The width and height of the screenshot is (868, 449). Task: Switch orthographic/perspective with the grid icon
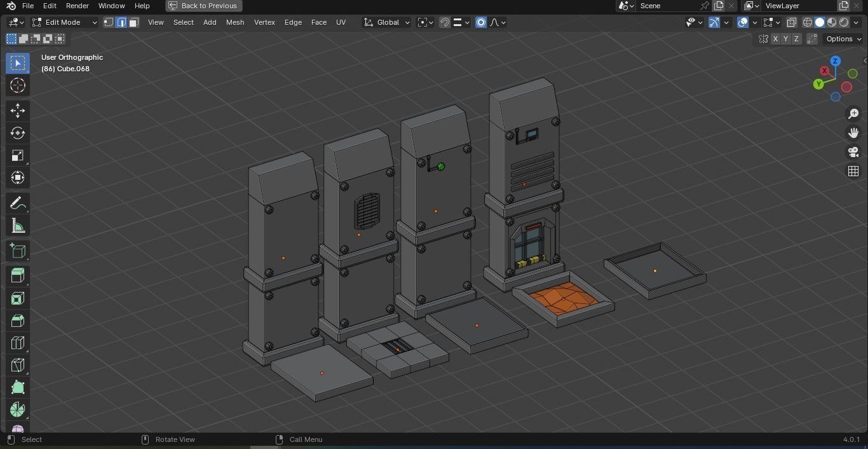(853, 171)
